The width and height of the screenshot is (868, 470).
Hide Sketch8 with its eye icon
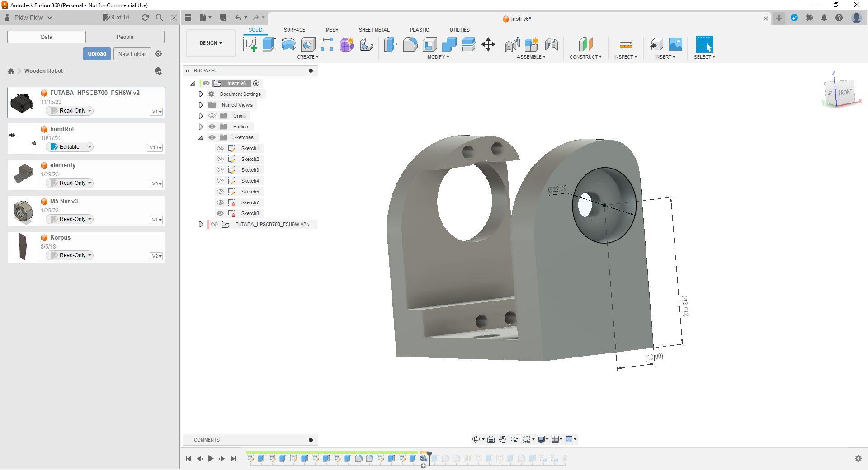coord(220,213)
